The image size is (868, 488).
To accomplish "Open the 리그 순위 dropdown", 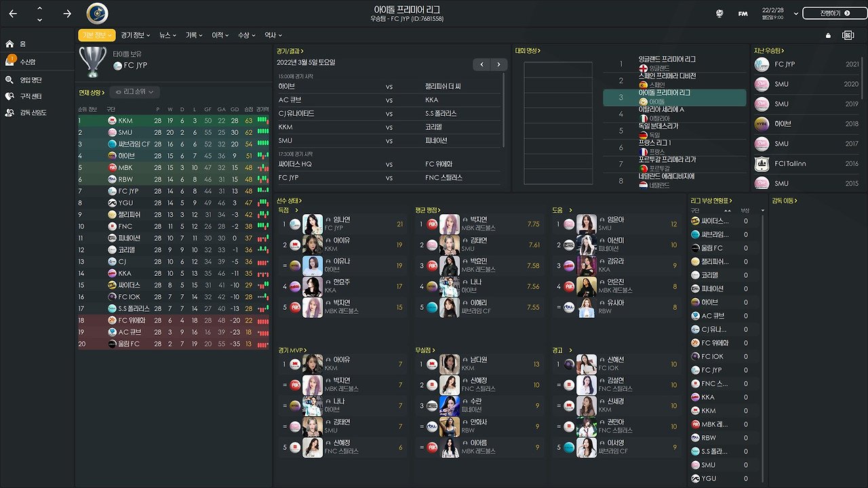I will click(134, 93).
